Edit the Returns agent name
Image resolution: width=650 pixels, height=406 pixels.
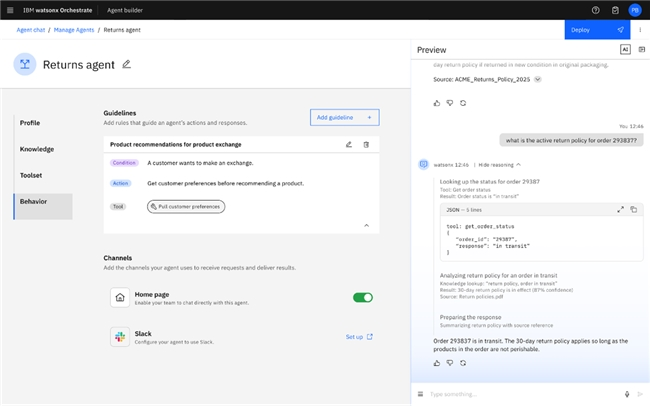pos(126,64)
